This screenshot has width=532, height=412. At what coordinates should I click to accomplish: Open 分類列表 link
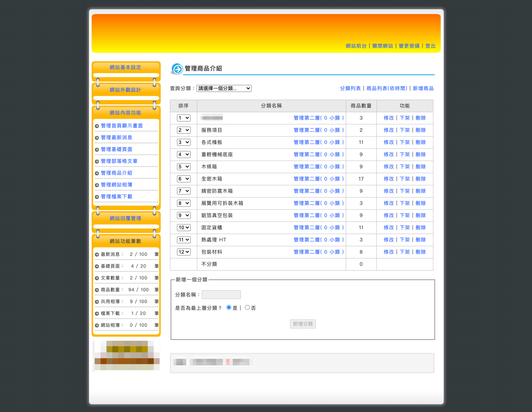(x=350, y=88)
